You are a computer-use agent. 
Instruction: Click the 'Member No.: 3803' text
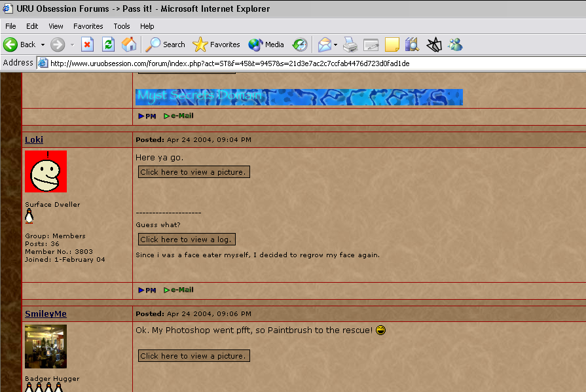click(59, 251)
